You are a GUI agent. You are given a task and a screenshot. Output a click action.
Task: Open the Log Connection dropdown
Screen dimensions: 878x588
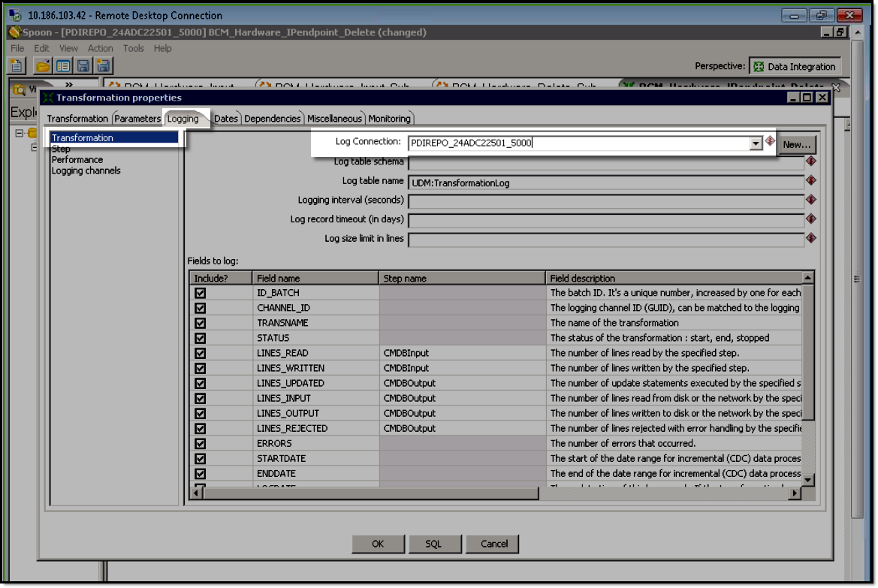756,143
